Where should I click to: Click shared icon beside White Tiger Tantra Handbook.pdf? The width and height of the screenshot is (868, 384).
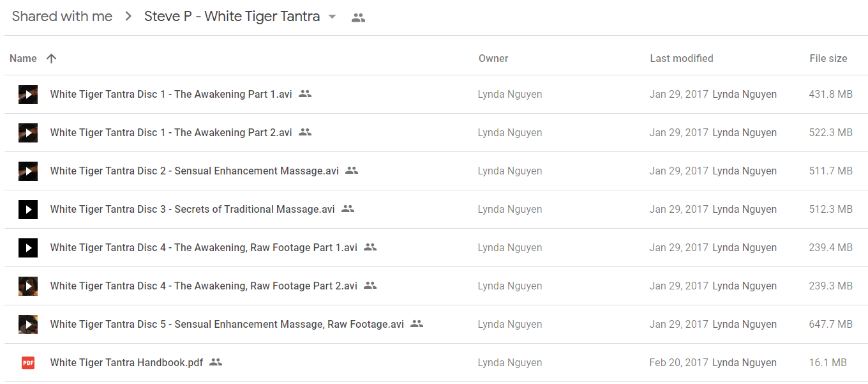coord(216,362)
